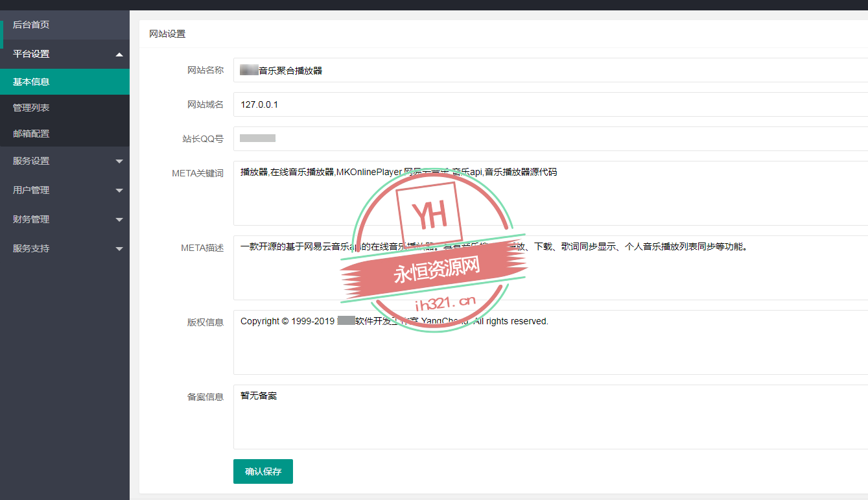The image size is (868, 500).
Task: Click the 确认保存 button
Action: click(x=263, y=471)
